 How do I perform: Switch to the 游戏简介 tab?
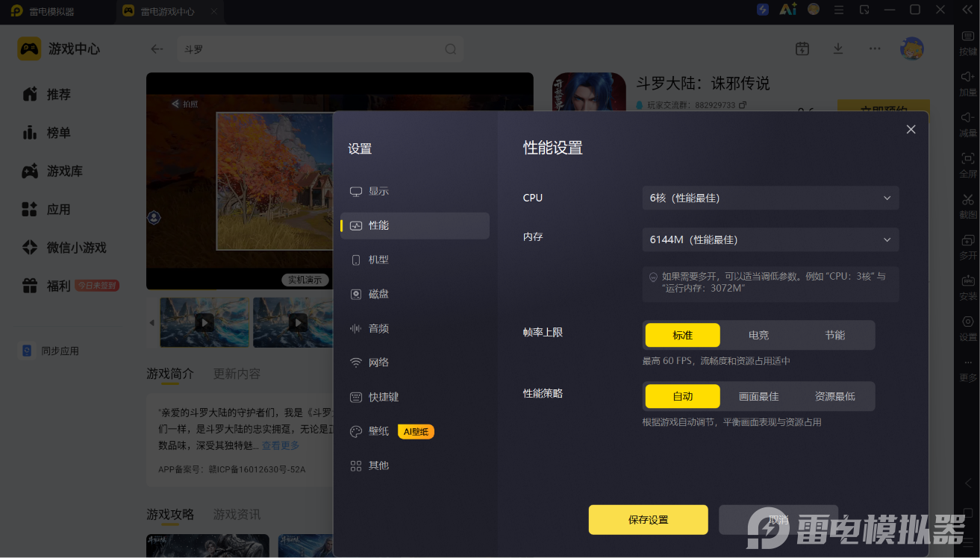(170, 374)
